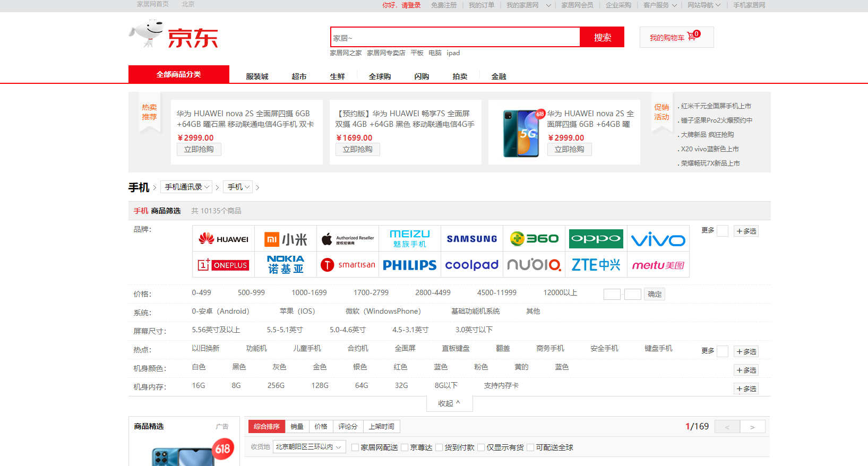Filter by Nubia brand logo
868x466 pixels.
[x=534, y=265]
